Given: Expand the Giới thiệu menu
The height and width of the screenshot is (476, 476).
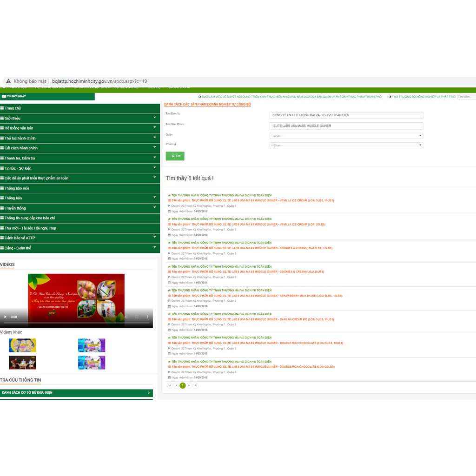Looking at the screenshot, I should [79, 118].
